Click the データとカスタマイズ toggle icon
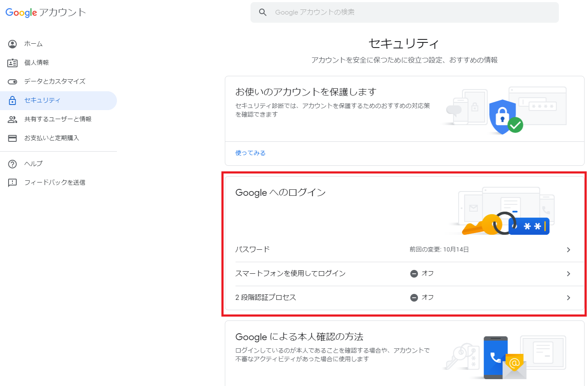588x386 pixels. click(12, 81)
